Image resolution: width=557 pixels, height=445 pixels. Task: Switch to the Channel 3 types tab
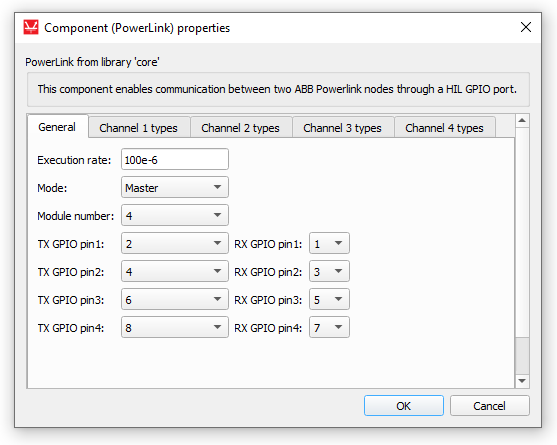coord(342,127)
